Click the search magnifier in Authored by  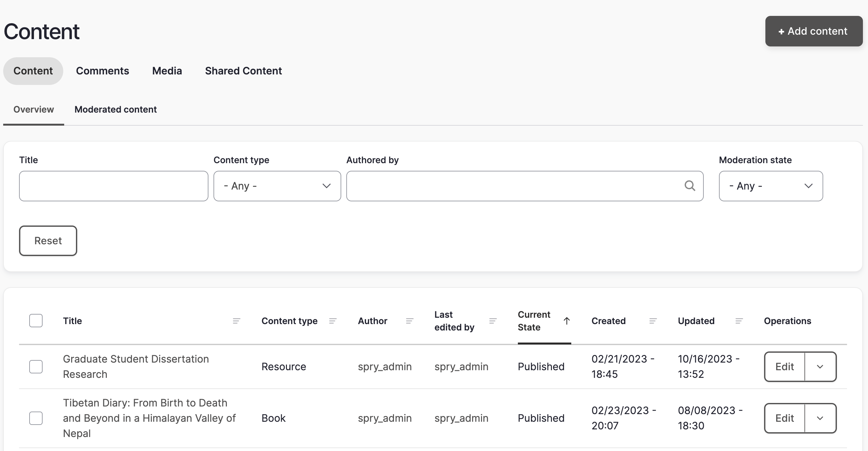pyautogui.click(x=690, y=186)
